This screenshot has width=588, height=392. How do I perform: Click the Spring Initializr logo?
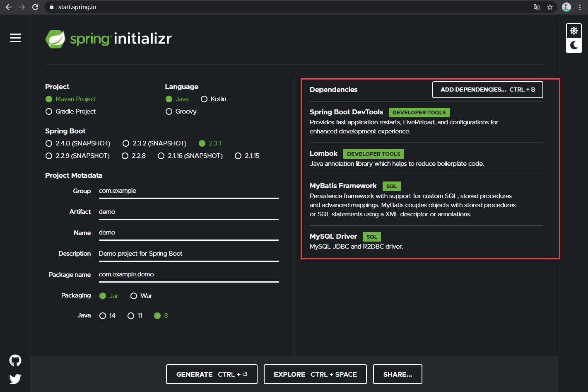click(108, 39)
